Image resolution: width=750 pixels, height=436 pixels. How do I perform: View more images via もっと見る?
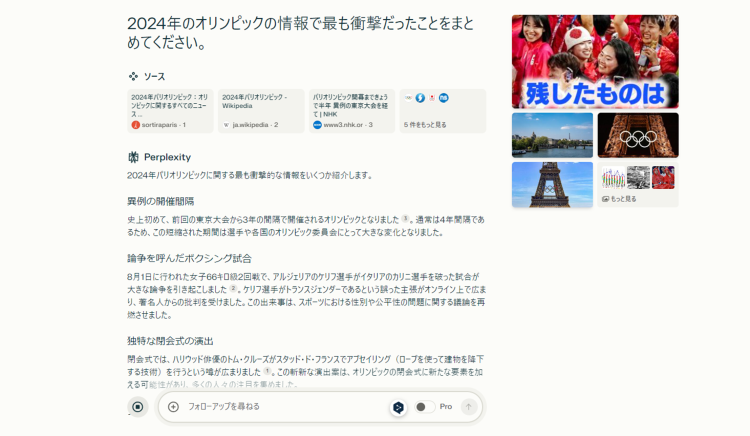pos(638,185)
